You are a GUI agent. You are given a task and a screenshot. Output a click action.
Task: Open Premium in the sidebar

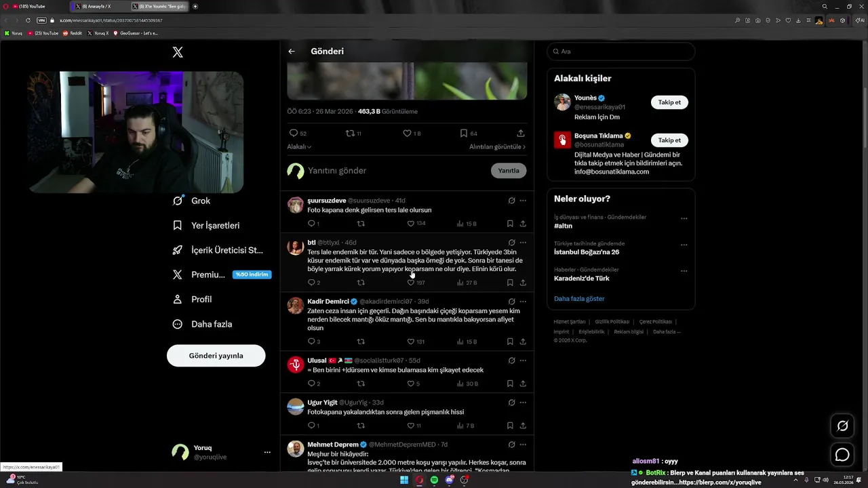click(x=221, y=274)
